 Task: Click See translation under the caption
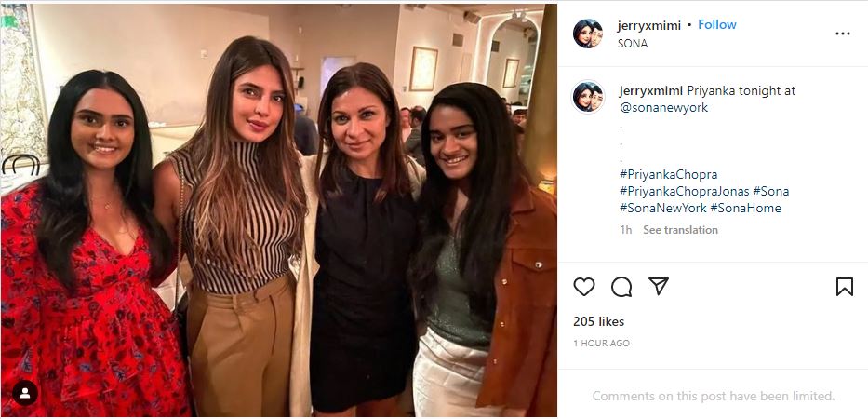[680, 230]
